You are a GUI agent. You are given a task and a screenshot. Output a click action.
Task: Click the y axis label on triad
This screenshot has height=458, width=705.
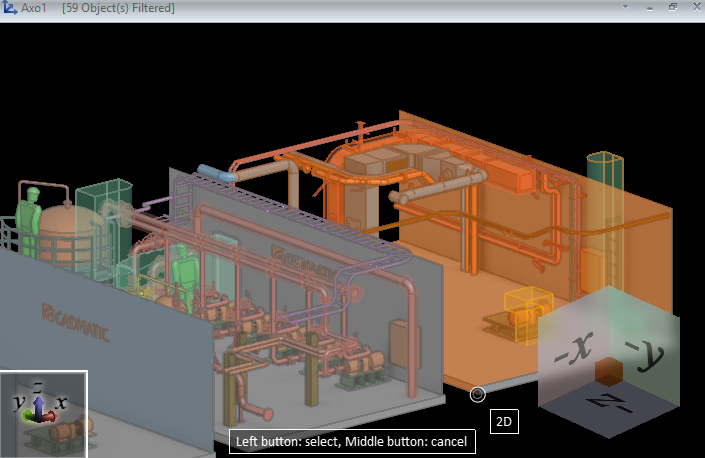(x=17, y=402)
